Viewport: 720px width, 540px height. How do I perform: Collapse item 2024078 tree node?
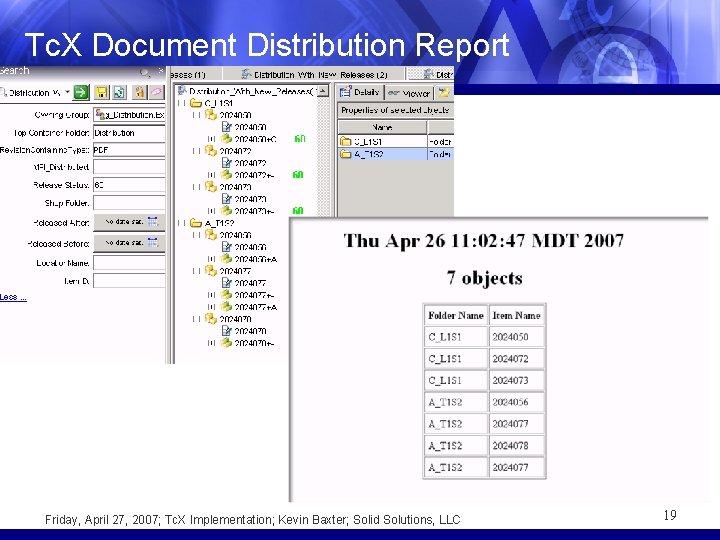coord(197,319)
